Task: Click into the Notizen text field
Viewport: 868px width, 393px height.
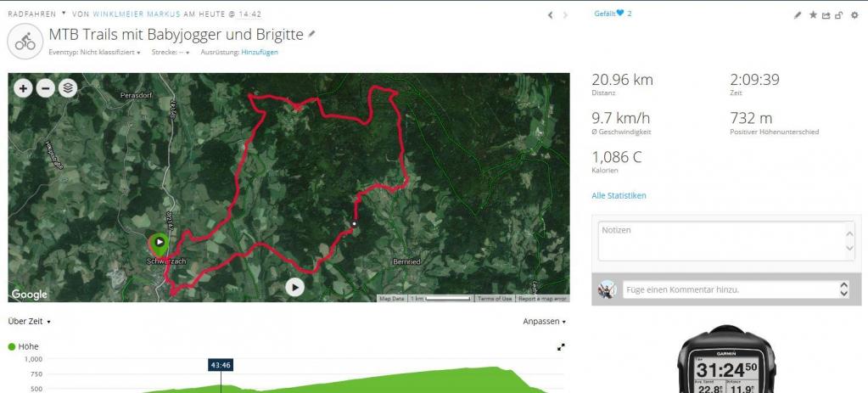Action: point(726,241)
